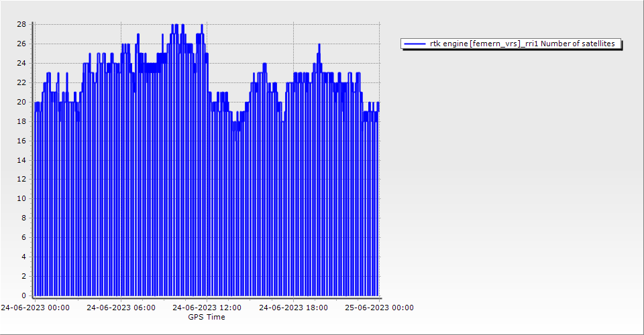This screenshot has height=335, width=644.
Task: Select the y-axis tick label 20
Action: coord(21,102)
